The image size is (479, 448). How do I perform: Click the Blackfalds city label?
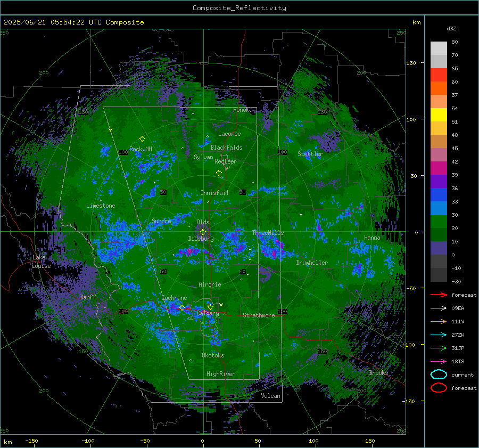pyautogui.click(x=226, y=148)
